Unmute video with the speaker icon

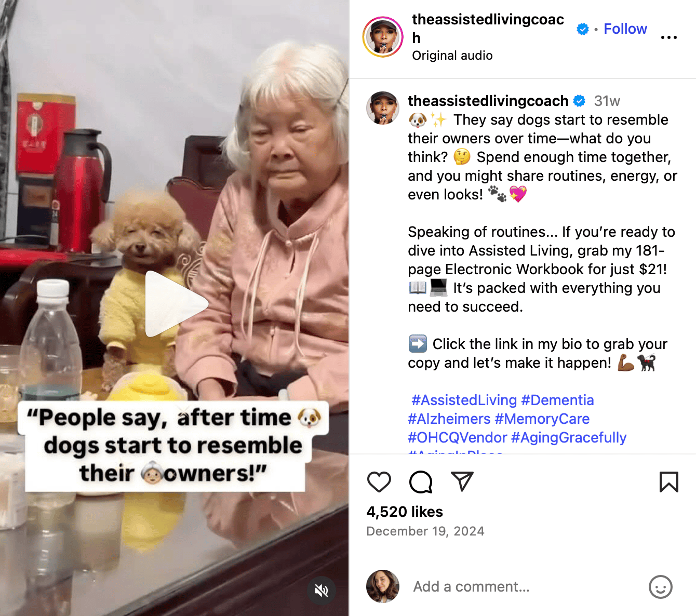click(322, 591)
